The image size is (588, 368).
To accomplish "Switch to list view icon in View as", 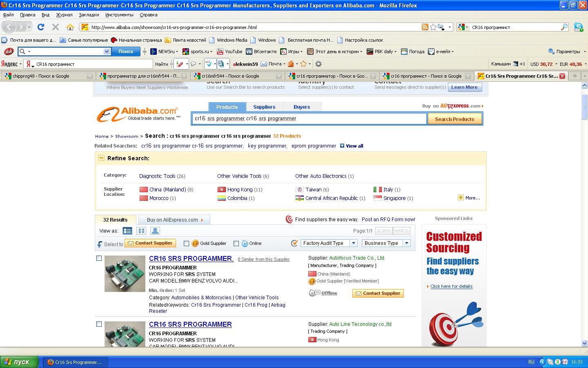I will [127, 231].
